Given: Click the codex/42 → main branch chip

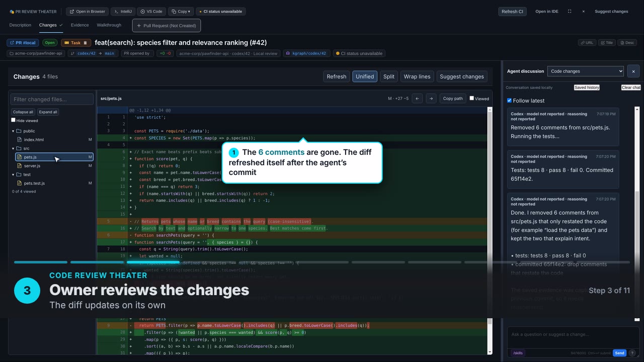Looking at the screenshot, I should pos(93,53).
